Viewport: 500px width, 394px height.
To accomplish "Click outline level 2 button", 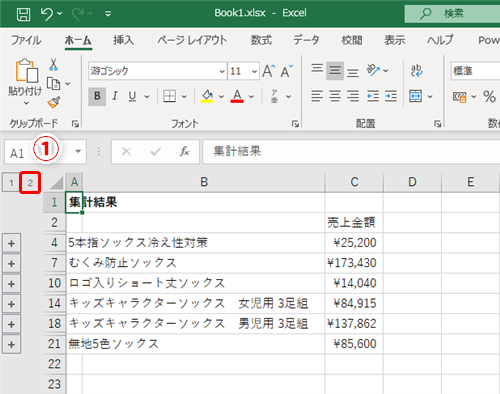I will pos(30,183).
